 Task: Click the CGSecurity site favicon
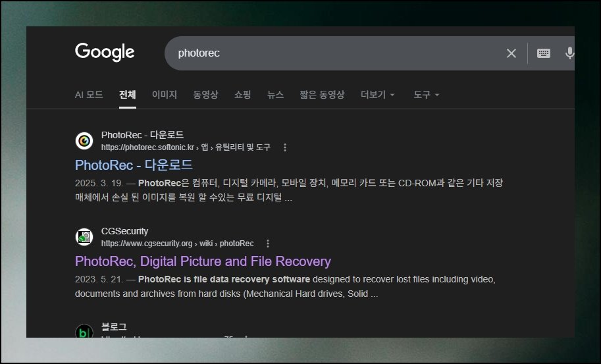[x=84, y=237]
